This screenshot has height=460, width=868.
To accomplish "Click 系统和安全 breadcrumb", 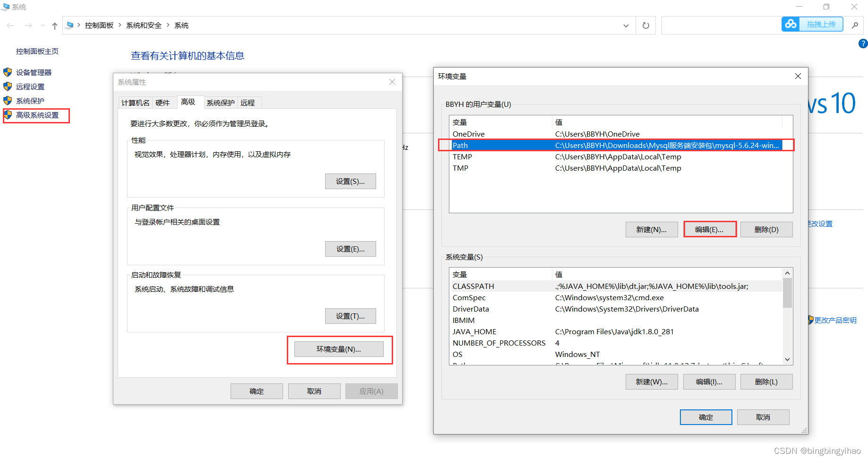I will pos(144,25).
